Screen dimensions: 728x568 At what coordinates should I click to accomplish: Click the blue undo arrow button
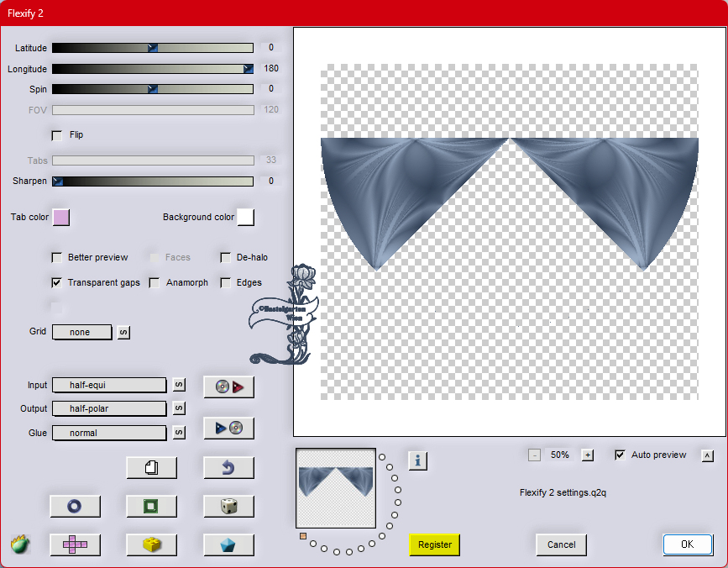coord(228,467)
